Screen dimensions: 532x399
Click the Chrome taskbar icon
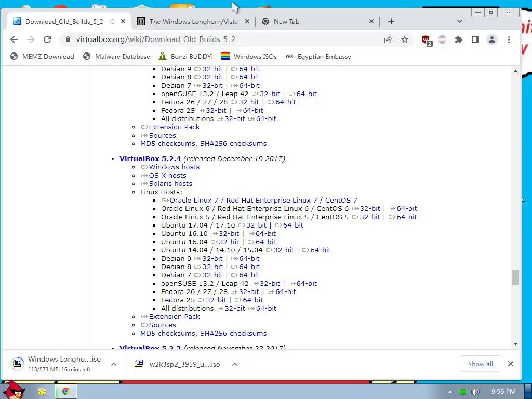[66, 392]
